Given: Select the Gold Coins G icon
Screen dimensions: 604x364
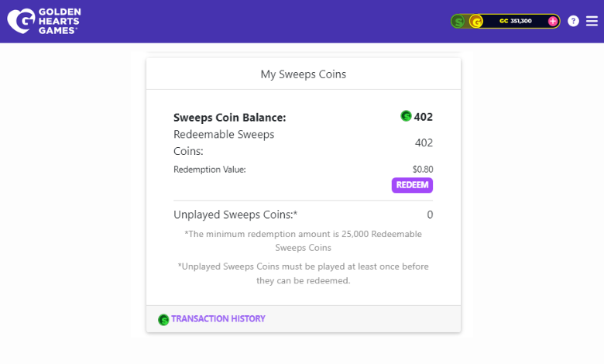Looking at the screenshot, I should (476, 21).
